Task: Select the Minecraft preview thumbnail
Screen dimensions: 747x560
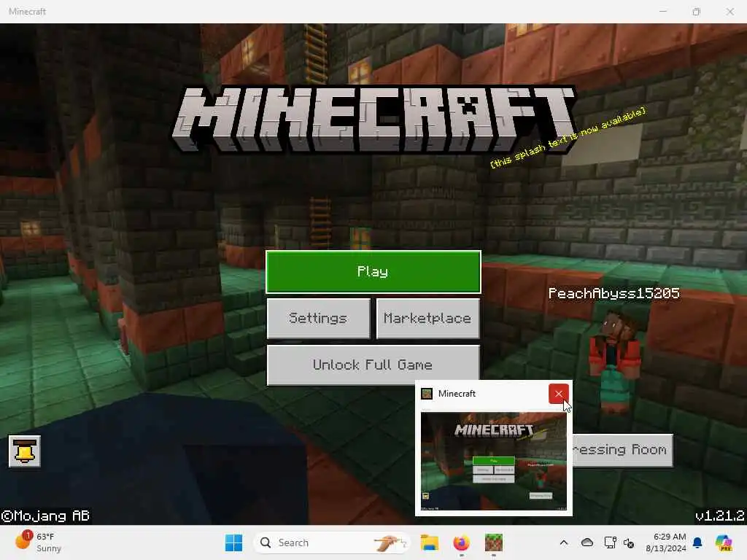Action: coord(494,461)
